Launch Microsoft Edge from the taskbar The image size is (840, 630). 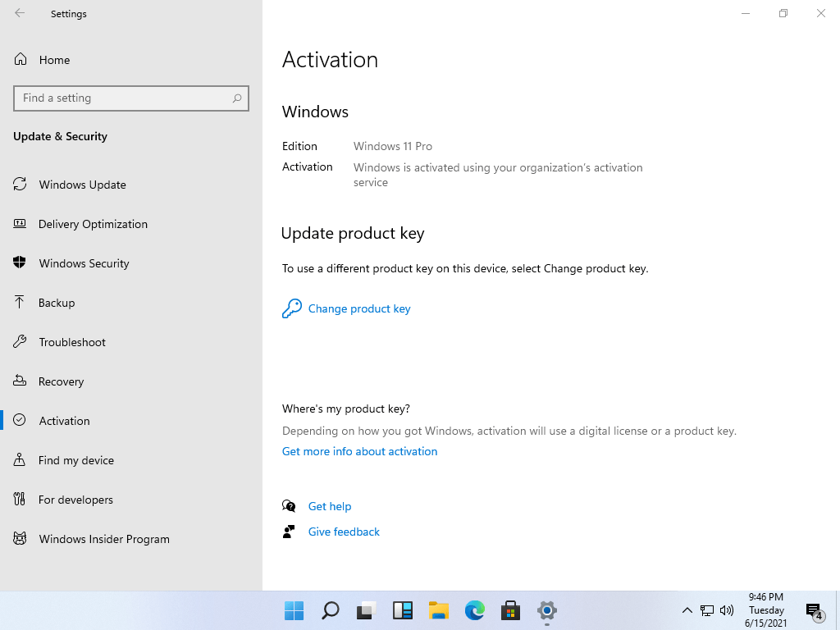(475, 610)
